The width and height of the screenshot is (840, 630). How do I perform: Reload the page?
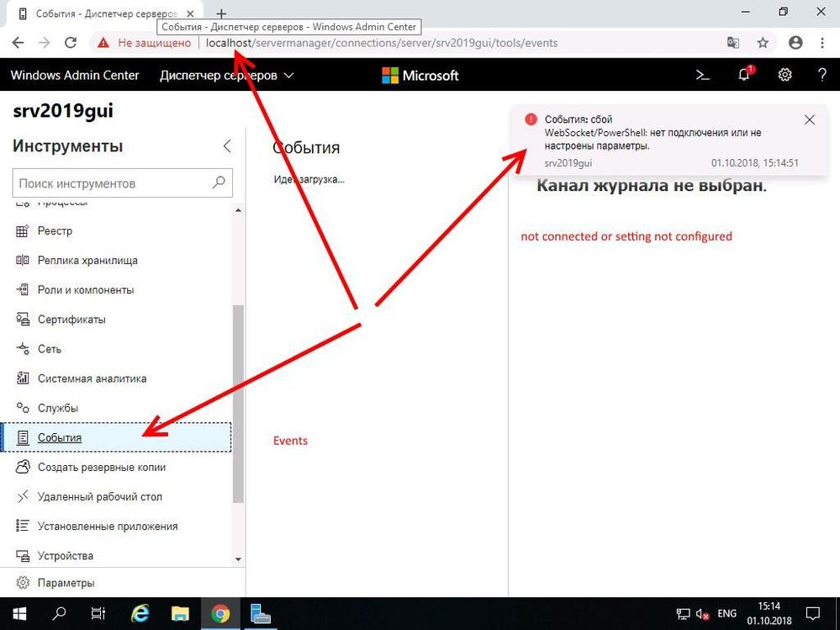pyautogui.click(x=70, y=43)
